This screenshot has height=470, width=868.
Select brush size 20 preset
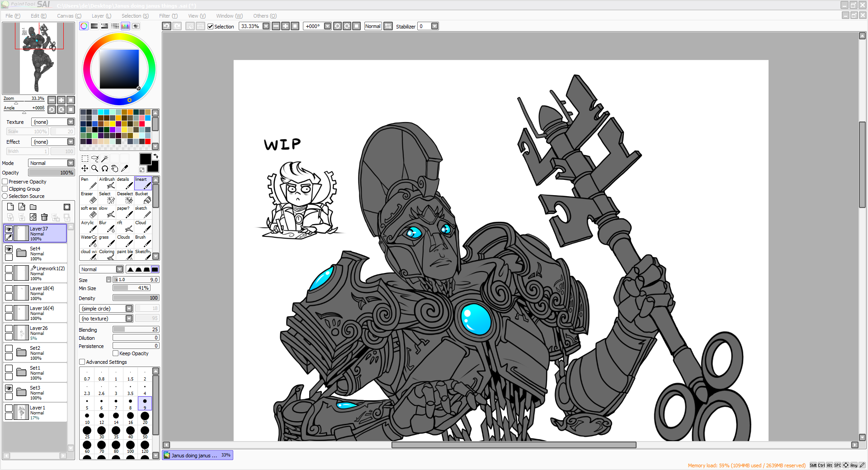pyautogui.click(x=145, y=418)
